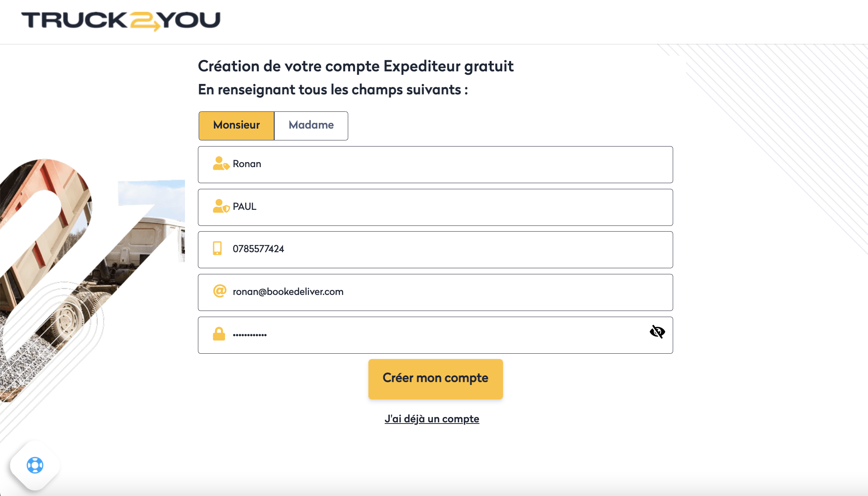Image resolution: width=868 pixels, height=496 pixels.
Task: Select the Monsieur title option
Action: tap(236, 126)
